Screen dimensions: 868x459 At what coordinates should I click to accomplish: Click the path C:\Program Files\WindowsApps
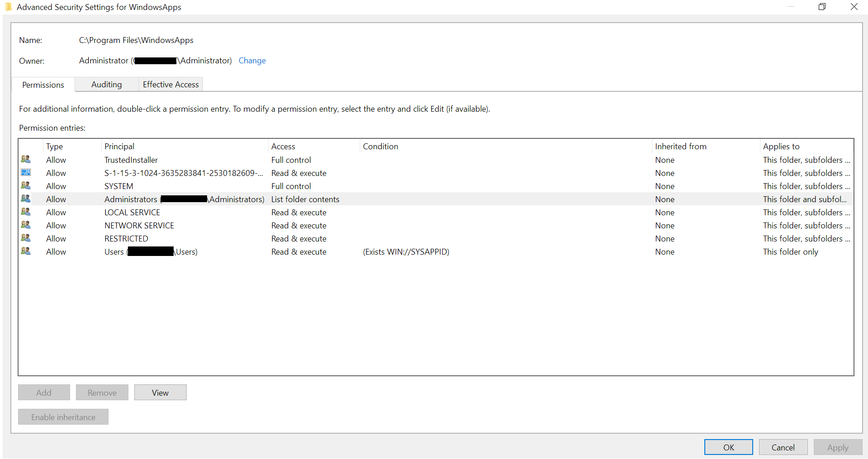coord(136,40)
